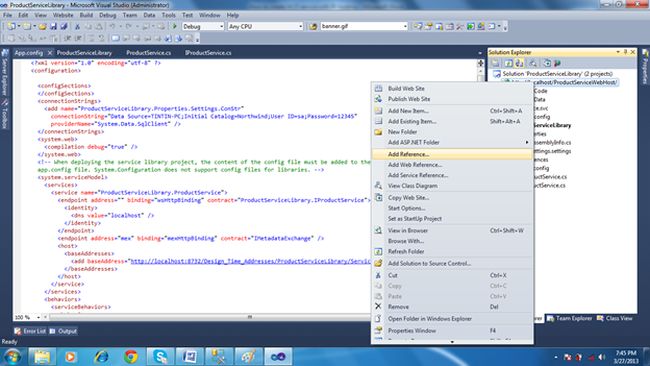Screen dimensions: 650x366
Task: Open the Class View tab
Action: click(615, 318)
